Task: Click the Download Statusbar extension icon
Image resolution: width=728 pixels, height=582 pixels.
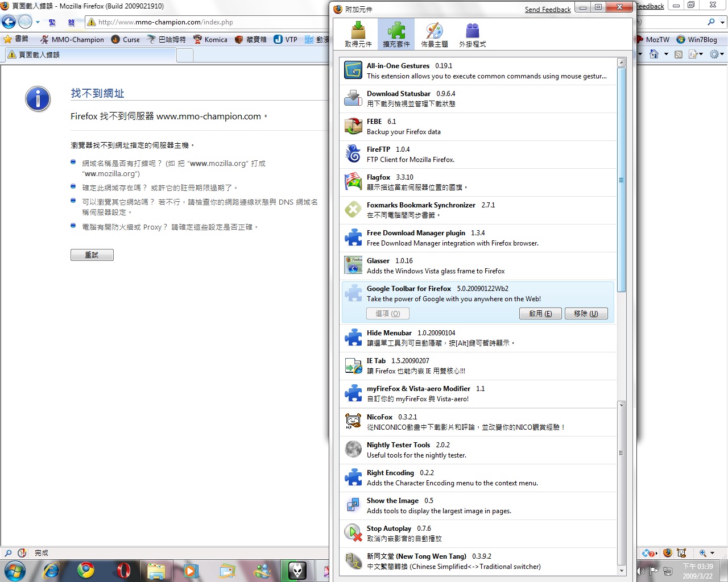Action: tap(353, 98)
